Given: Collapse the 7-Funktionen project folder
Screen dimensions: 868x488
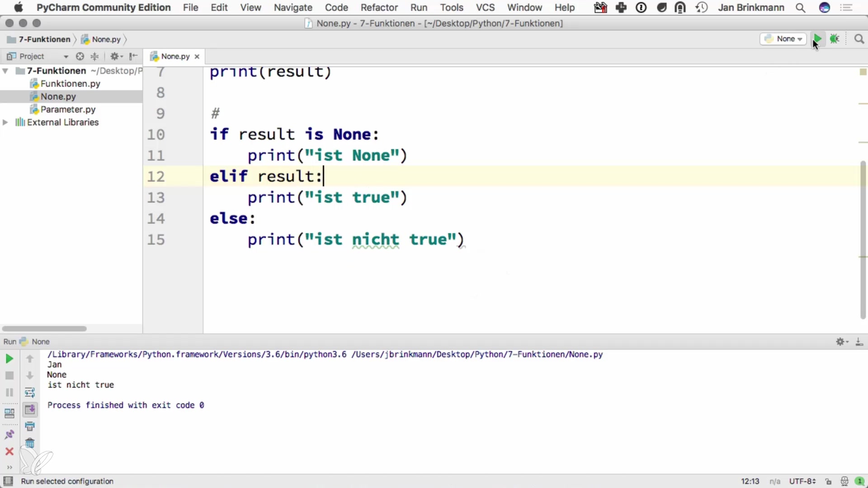Looking at the screenshot, I should point(5,71).
